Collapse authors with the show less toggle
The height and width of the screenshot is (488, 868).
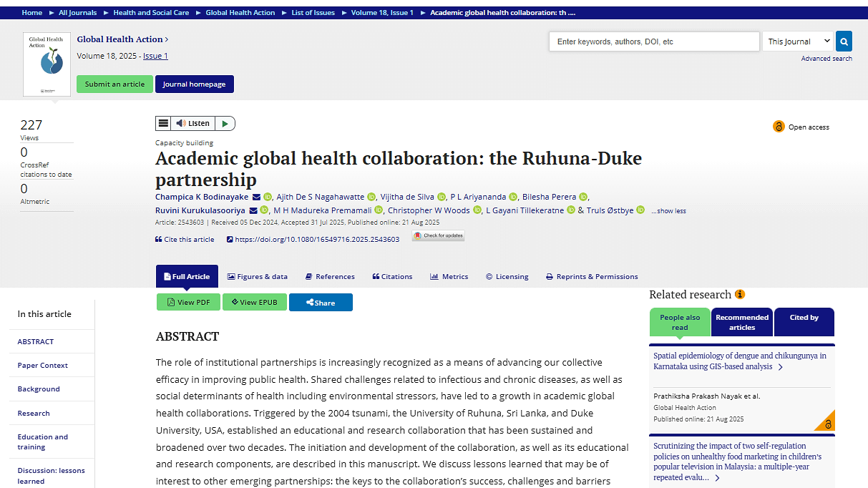(x=668, y=210)
